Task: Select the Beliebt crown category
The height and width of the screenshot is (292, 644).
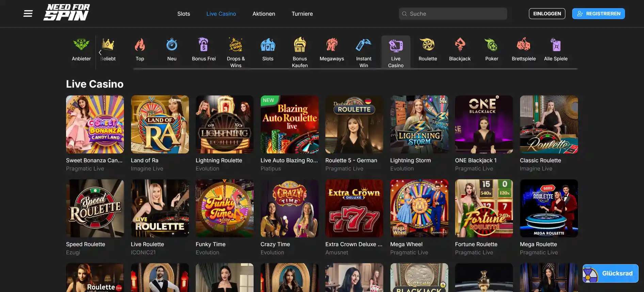Action: 108,50
